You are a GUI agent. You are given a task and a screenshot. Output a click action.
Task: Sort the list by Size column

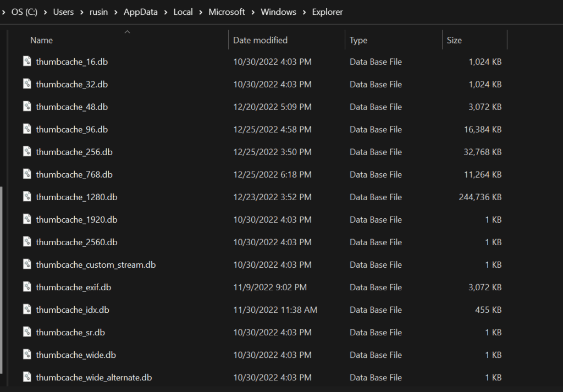(454, 40)
